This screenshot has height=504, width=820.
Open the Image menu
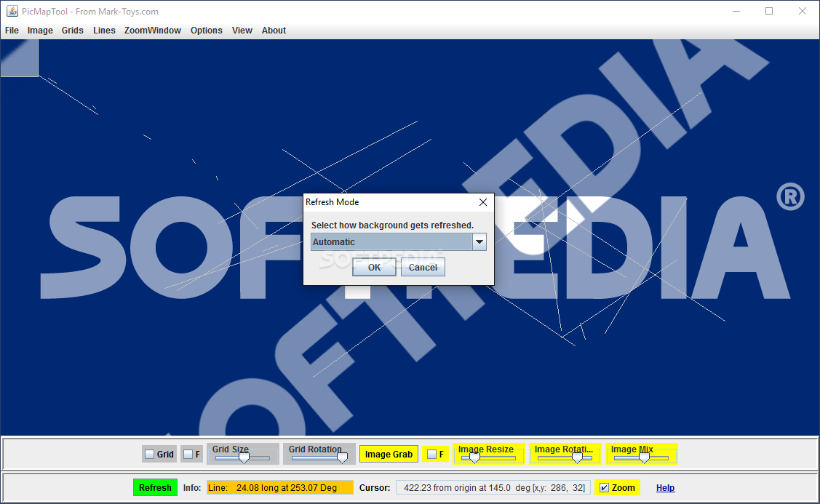40,31
